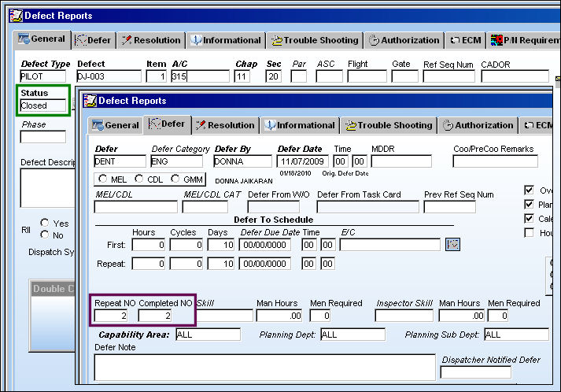This screenshot has height=392, width=561.
Task: Choose the GMM radio option
Action: click(x=175, y=178)
